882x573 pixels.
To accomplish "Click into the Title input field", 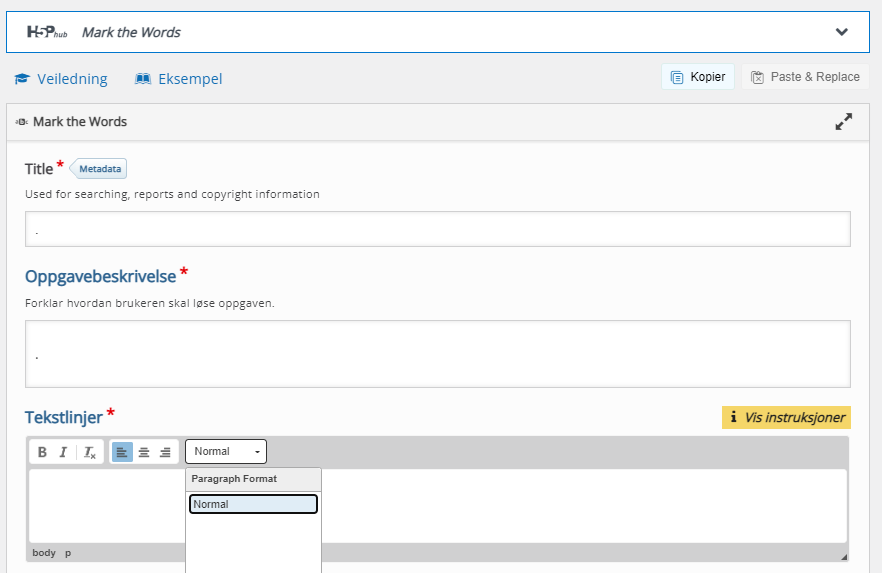I will coord(438,229).
